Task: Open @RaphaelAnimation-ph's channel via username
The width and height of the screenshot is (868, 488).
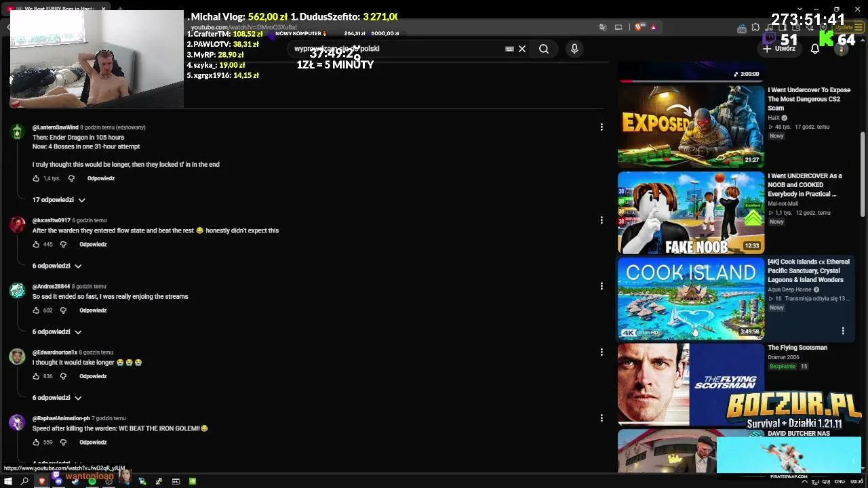Action: [61, 418]
